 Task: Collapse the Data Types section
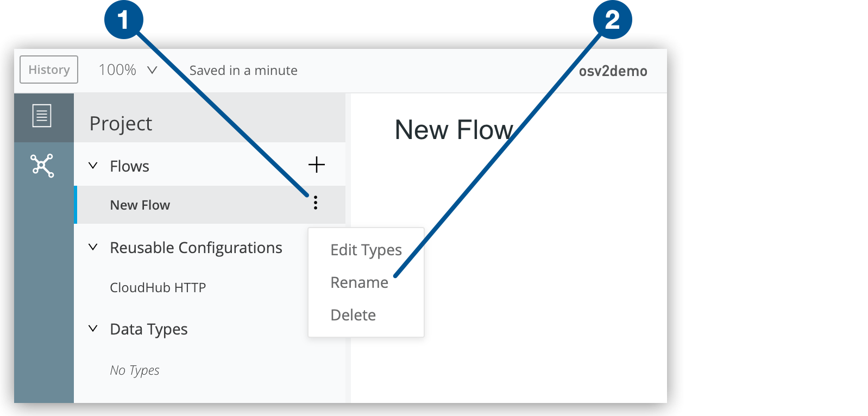[93, 329]
